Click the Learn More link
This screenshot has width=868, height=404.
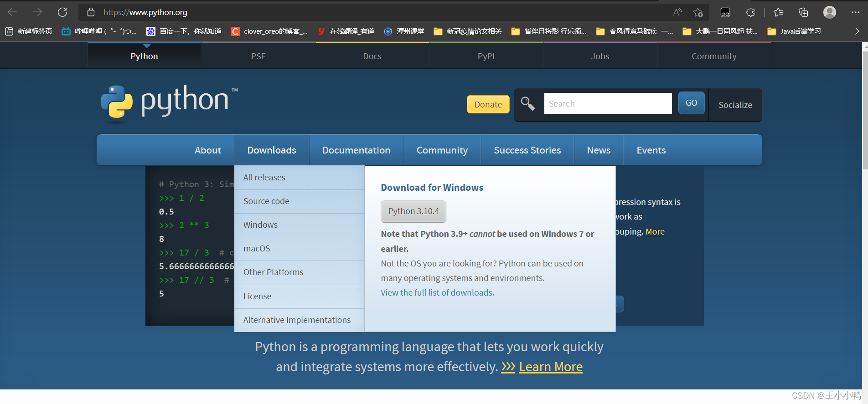point(551,367)
